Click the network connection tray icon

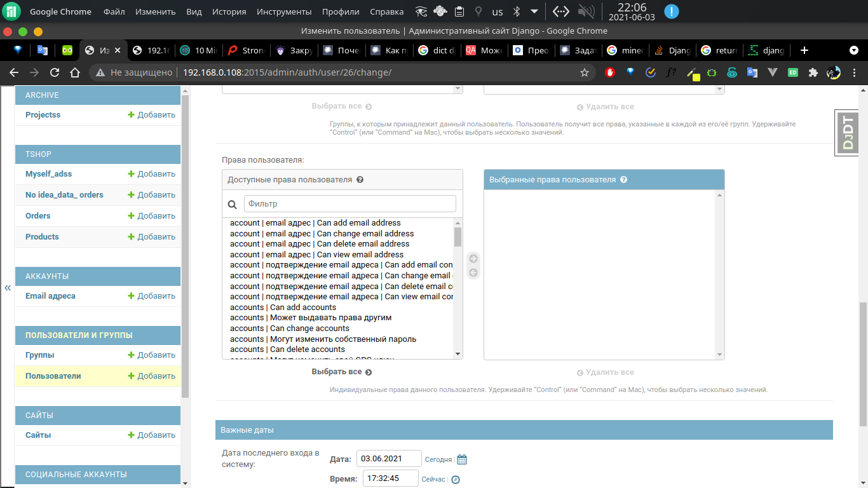point(560,11)
